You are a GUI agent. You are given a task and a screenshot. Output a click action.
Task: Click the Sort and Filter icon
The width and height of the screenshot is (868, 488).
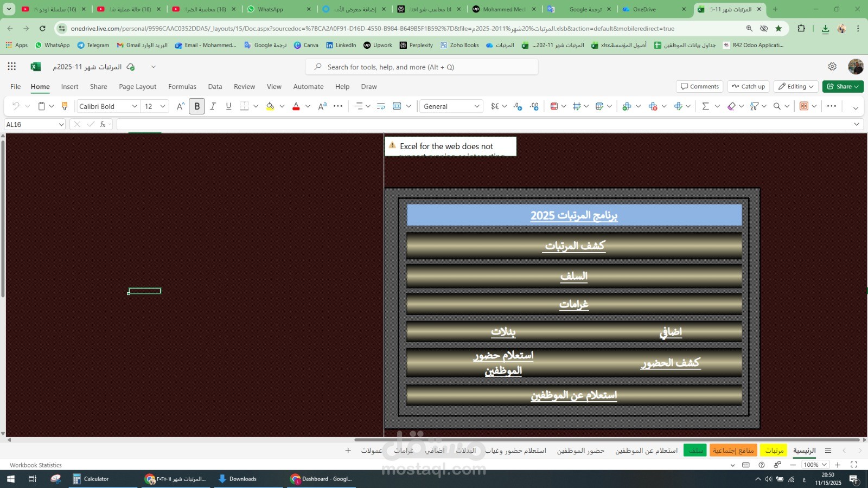pyautogui.click(x=754, y=106)
